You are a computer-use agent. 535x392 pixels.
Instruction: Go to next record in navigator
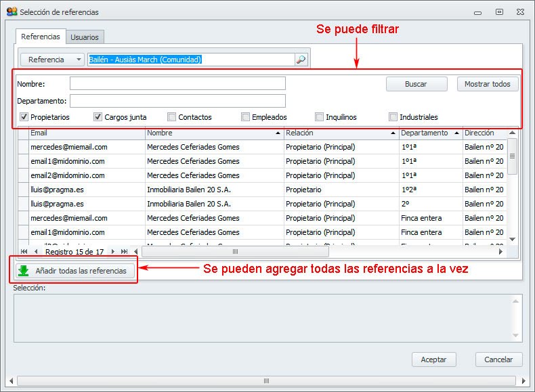pyautogui.click(x=113, y=251)
